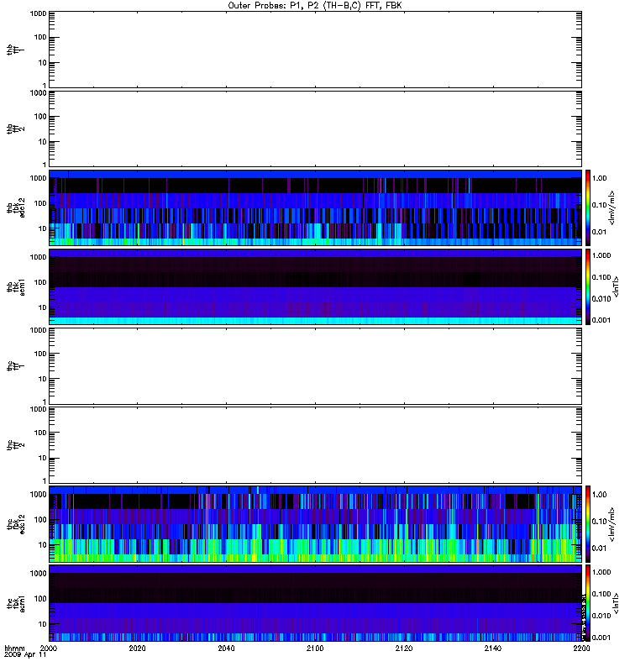This screenshot has height=672, width=630.
Task: Click the 1000 tick label of thb fbk edc12
Action: click(38, 178)
